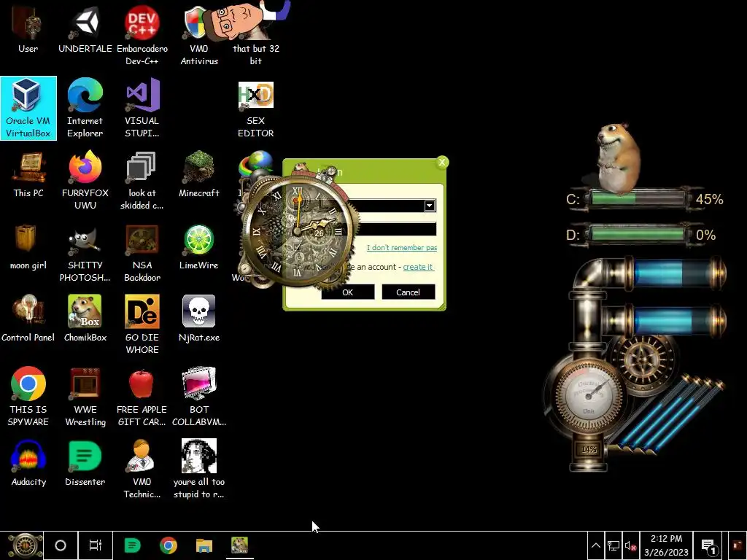Open the notification center icon
747x560 pixels.
[709, 545]
